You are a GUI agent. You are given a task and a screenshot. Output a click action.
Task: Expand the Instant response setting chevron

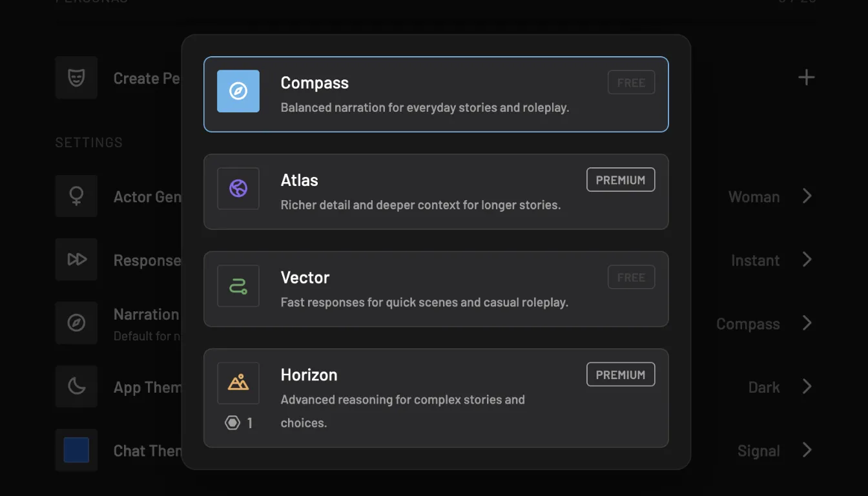[807, 260]
